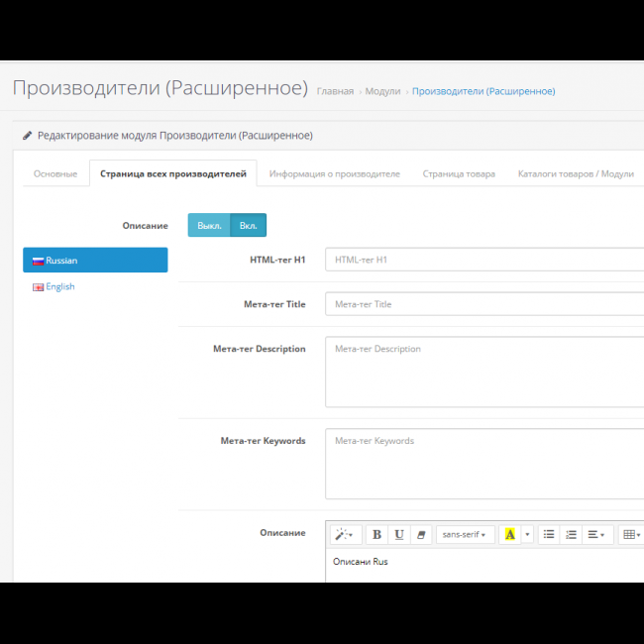This screenshot has width=644, height=644.
Task: Go to Главная breadcrumb link
Action: pyautogui.click(x=335, y=91)
